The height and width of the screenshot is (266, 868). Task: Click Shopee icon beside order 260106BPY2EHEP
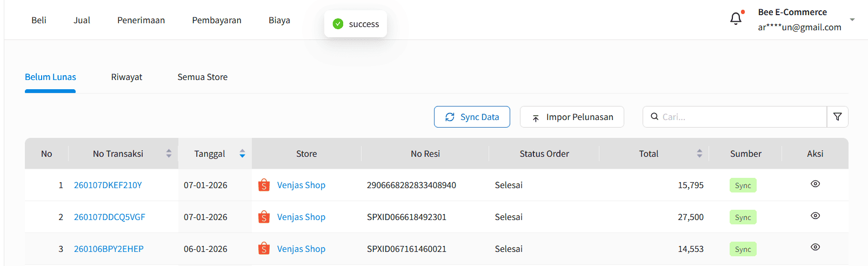click(x=264, y=249)
